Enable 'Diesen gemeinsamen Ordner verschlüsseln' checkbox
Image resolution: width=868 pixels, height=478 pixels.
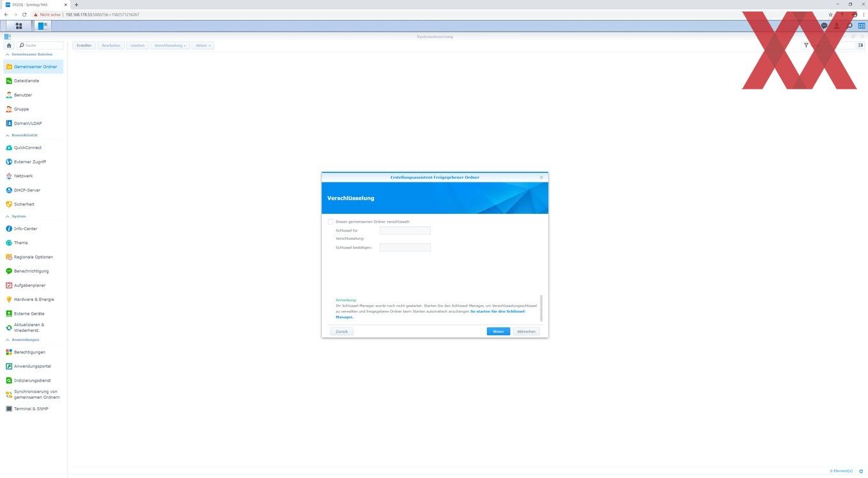coord(331,221)
